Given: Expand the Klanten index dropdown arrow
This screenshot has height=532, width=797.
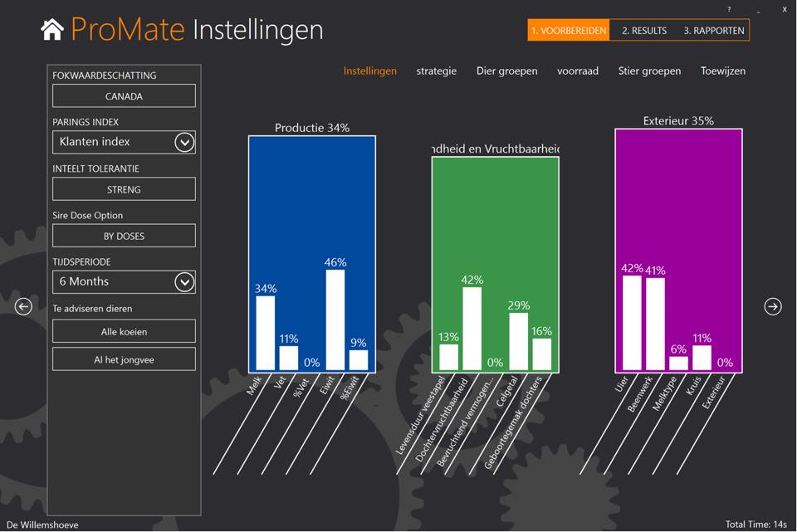Looking at the screenshot, I should coord(184,142).
